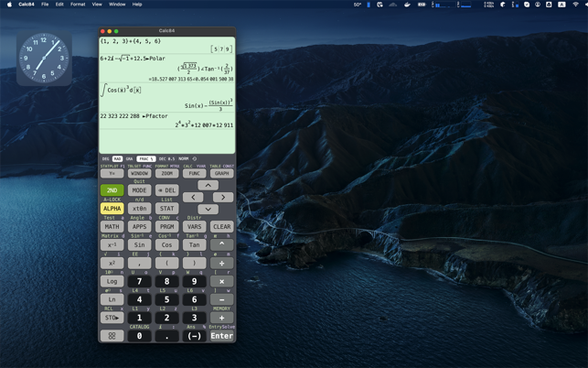Click the caret exponent key

(221, 244)
